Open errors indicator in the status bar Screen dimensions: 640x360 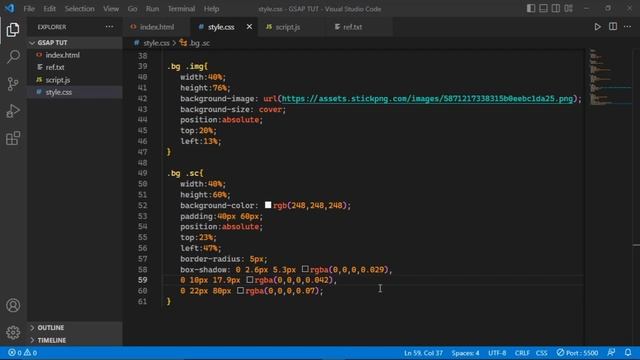[x=15, y=353]
